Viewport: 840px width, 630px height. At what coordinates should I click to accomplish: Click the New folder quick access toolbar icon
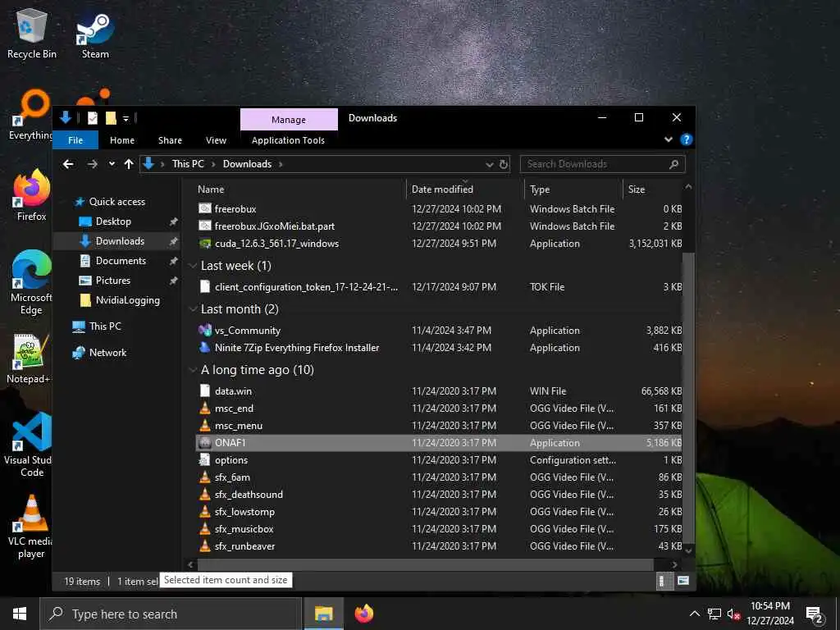point(111,118)
